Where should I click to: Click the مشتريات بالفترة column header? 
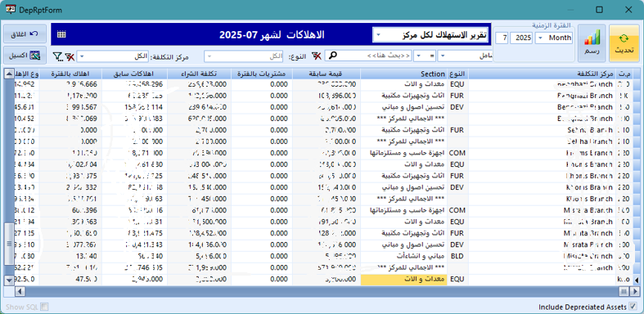coord(262,74)
